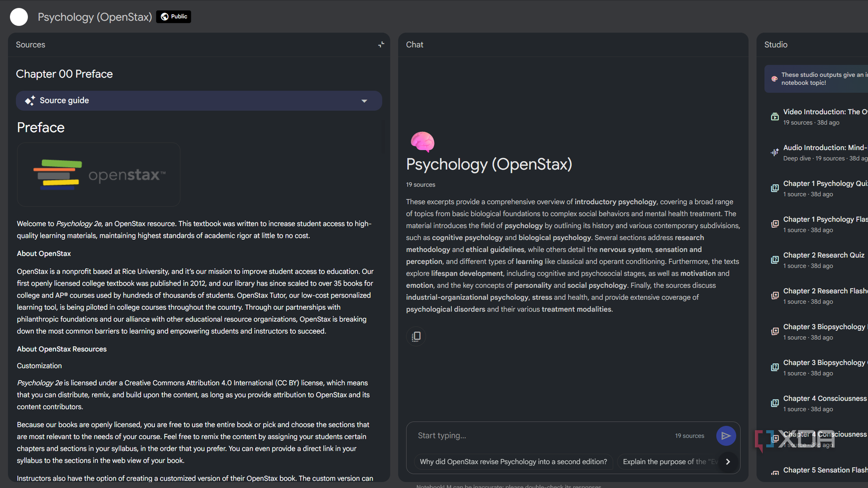Click the globe icon in the Public badge
Screen dimensions: 868x488
[x=165, y=17]
